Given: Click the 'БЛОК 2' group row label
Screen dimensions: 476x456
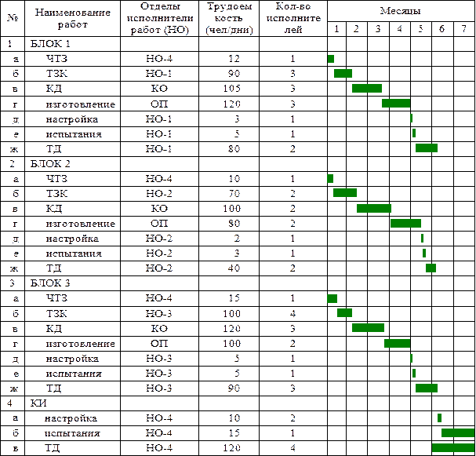Looking at the screenshot, I should point(50,164).
